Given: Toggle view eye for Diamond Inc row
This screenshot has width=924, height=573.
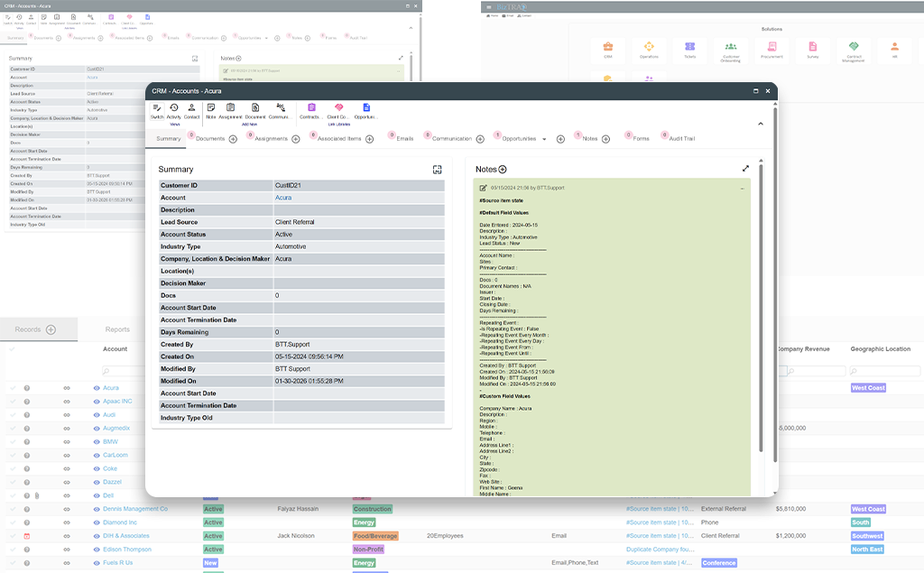Looking at the screenshot, I should (97, 522).
